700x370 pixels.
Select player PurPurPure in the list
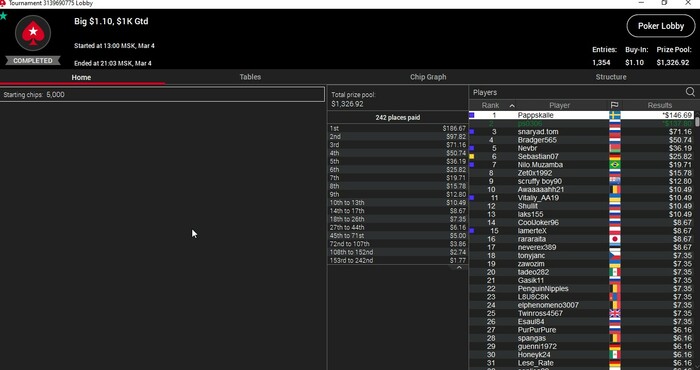tap(581, 330)
